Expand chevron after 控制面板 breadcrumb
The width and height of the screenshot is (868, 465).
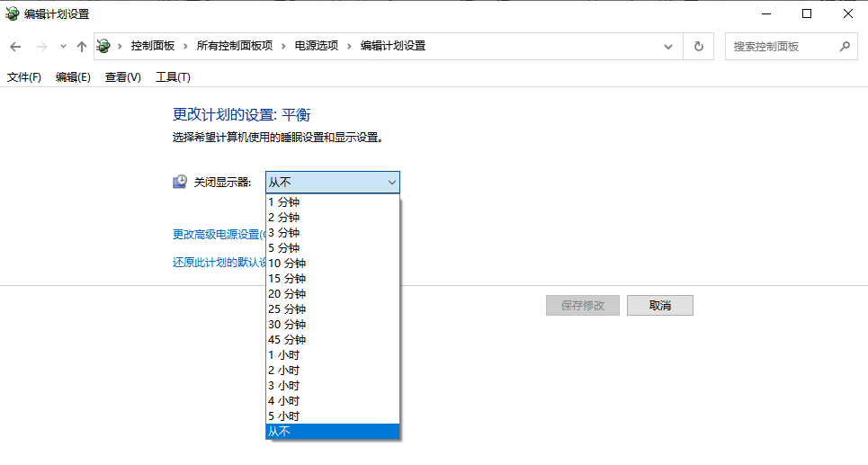(x=185, y=47)
